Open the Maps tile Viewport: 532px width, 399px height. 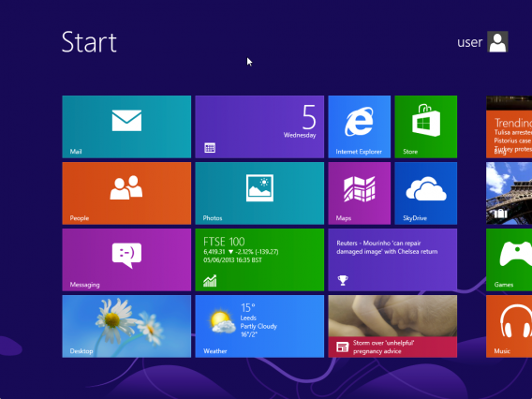pos(360,193)
